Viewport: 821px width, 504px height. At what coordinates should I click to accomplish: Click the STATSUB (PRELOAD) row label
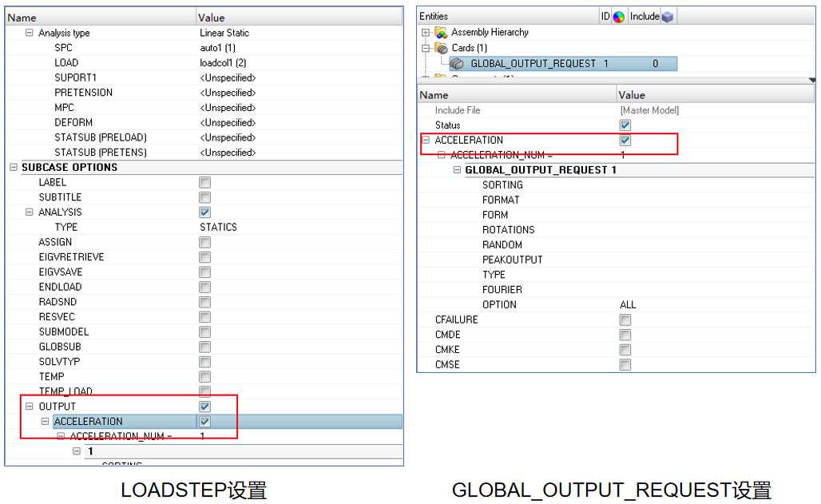tap(101, 137)
